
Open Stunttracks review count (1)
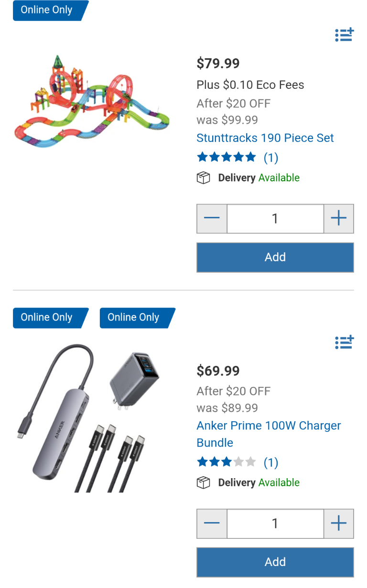pos(271,158)
